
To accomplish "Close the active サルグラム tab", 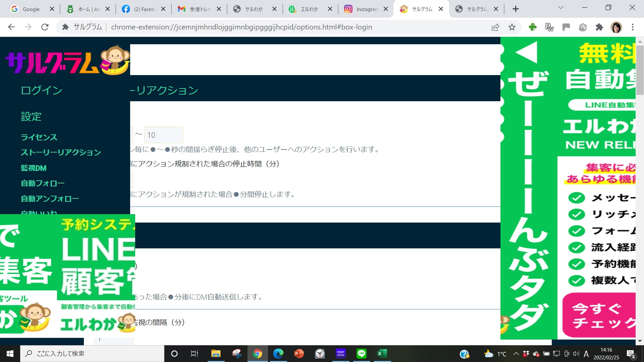I will [x=441, y=9].
